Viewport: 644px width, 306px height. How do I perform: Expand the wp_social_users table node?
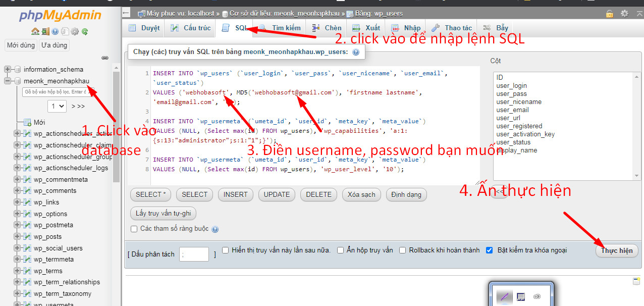17,248
